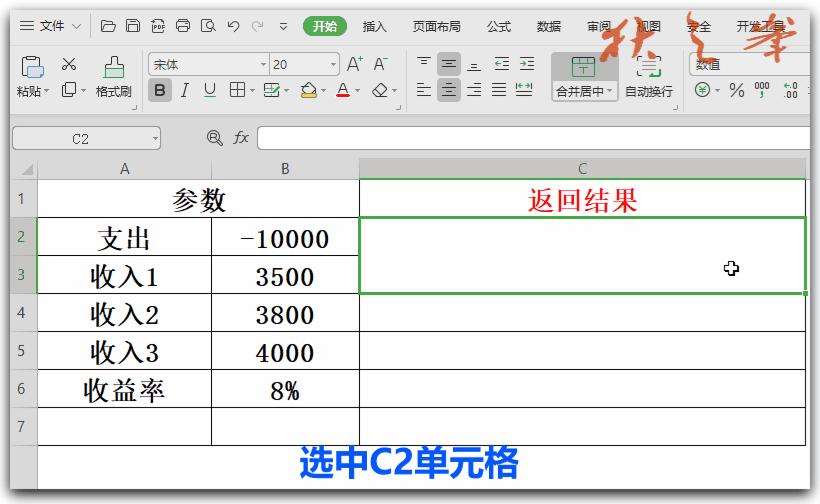Expand quick access toolbar dropdown
Image resolution: width=820 pixels, height=504 pixels.
click(283, 26)
